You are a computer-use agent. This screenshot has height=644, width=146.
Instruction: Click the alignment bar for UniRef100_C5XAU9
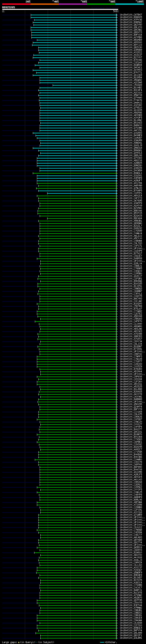[x=85, y=85]
